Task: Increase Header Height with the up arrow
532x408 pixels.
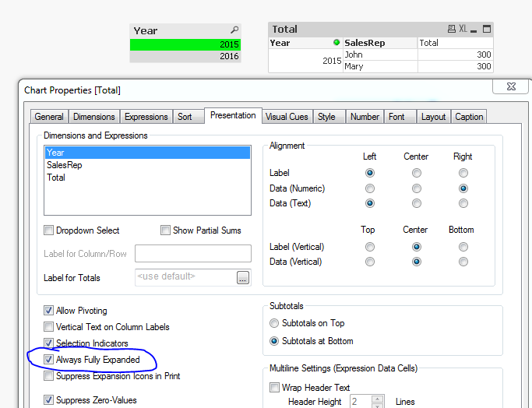Action: point(378,398)
